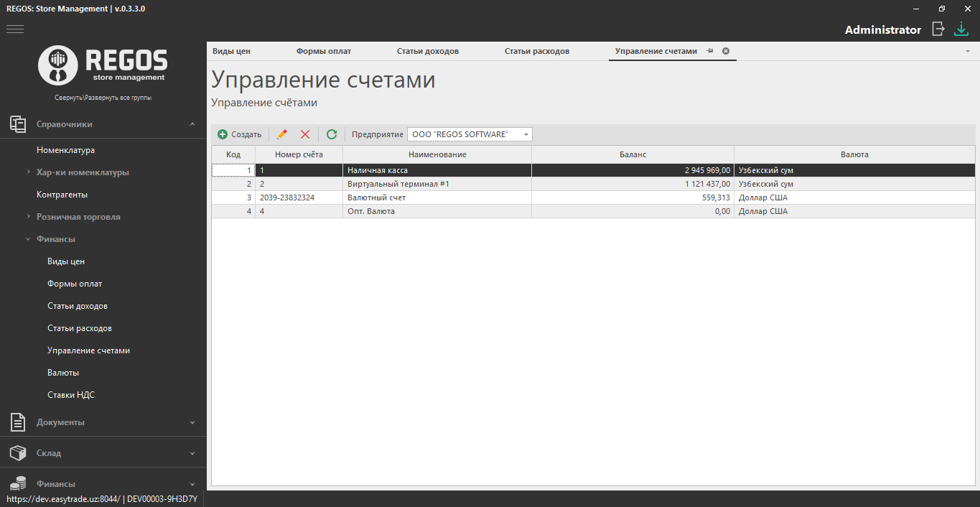Collapse the Справочники sidebar section

(192, 124)
